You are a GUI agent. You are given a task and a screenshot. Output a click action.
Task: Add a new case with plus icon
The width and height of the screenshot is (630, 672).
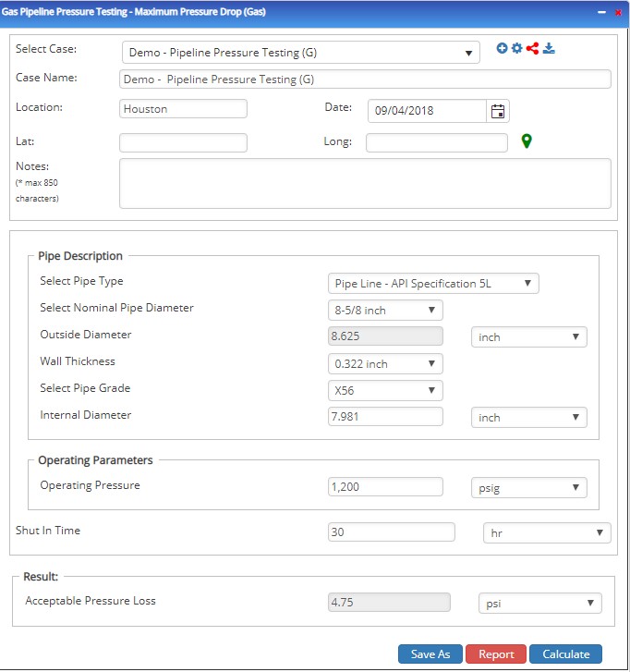pos(502,48)
